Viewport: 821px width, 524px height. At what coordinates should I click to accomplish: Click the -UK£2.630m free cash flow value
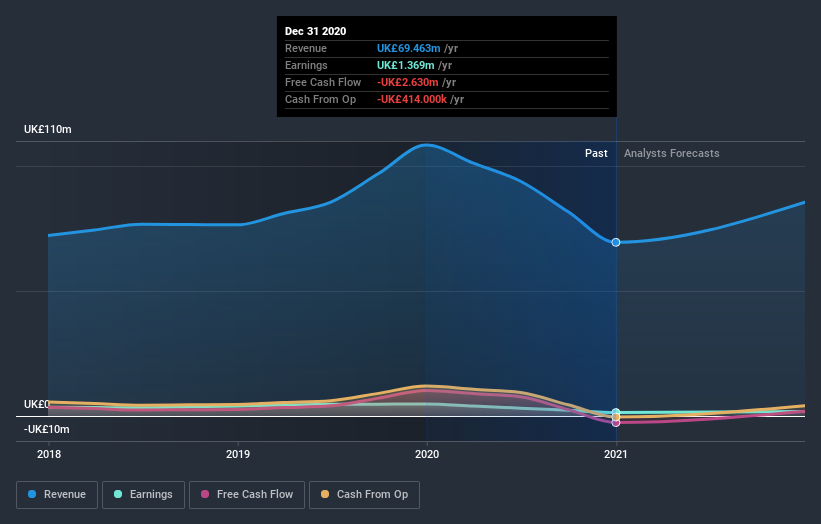click(408, 82)
